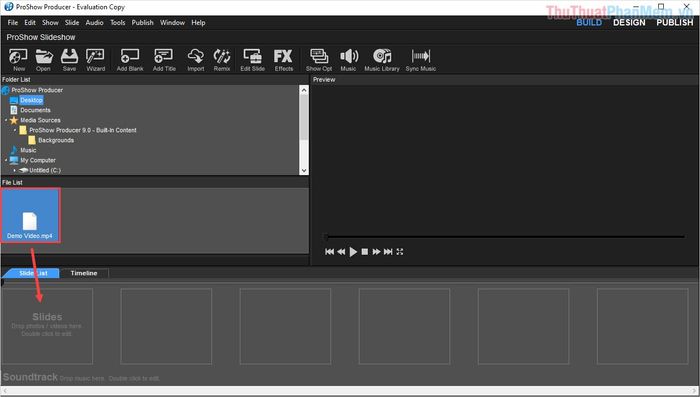Open Show Opt settings
The image size is (700, 397).
coord(319,60)
